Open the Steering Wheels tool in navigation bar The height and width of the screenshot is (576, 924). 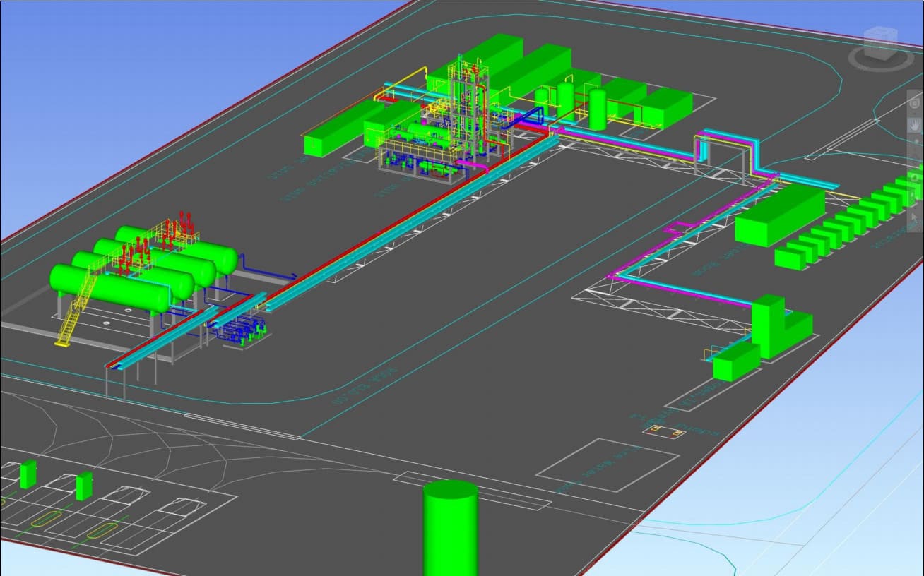click(x=916, y=103)
